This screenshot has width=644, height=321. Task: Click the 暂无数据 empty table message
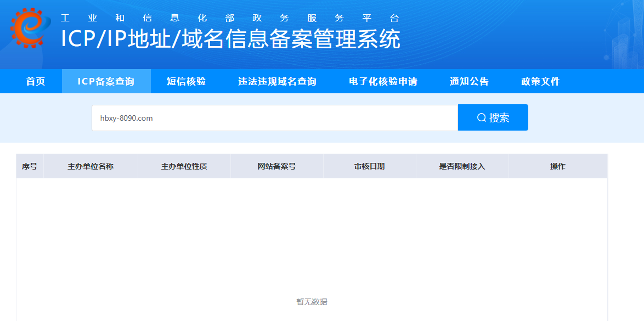pos(312,302)
